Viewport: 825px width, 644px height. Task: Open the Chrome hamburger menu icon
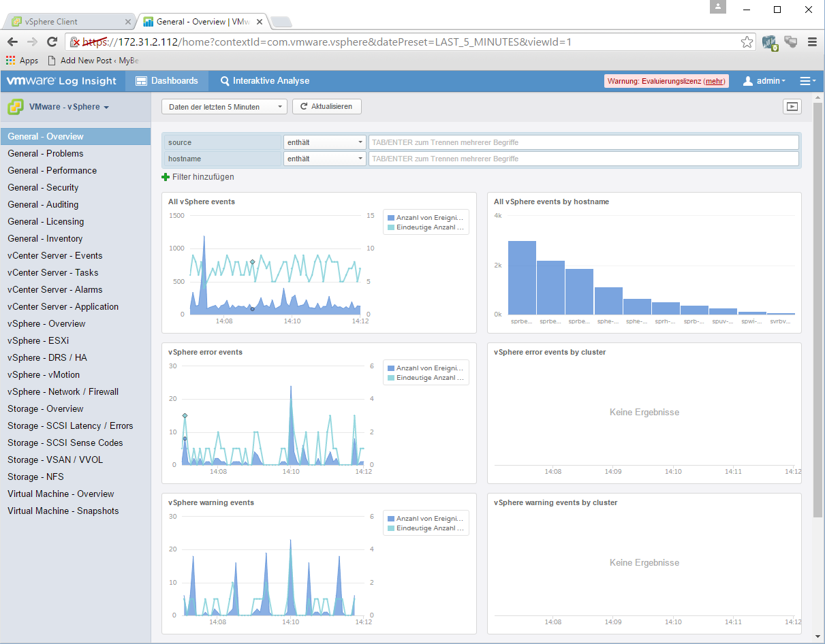[x=812, y=42]
